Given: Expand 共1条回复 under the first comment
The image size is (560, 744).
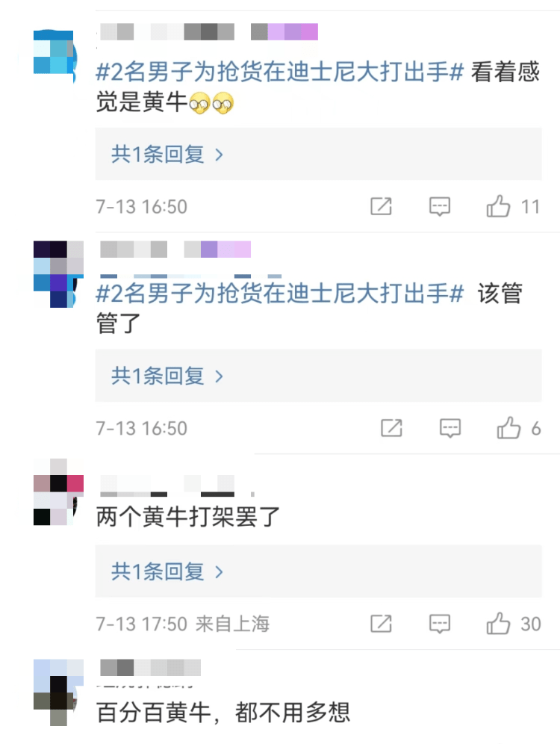Looking at the screenshot, I should click(x=318, y=154).
